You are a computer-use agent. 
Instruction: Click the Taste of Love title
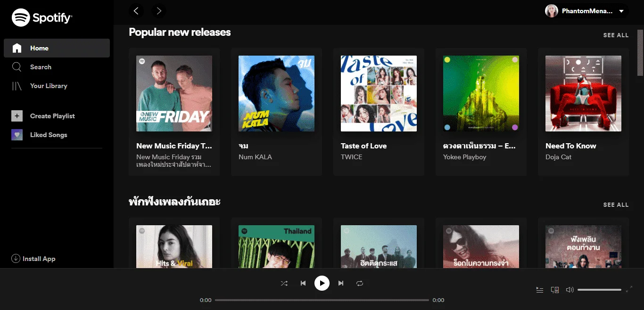[x=363, y=146]
